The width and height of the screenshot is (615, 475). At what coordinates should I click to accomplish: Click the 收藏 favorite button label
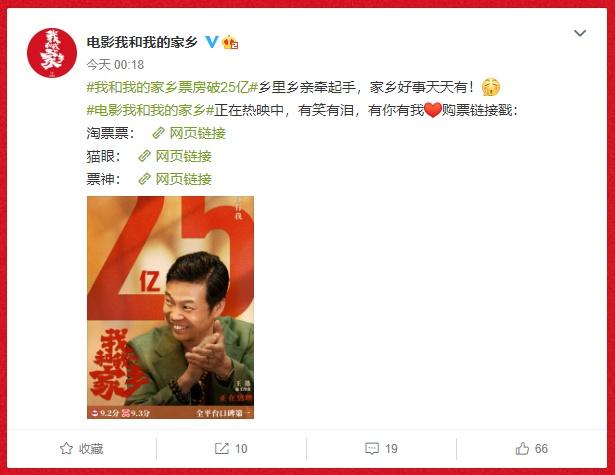click(x=91, y=449)
